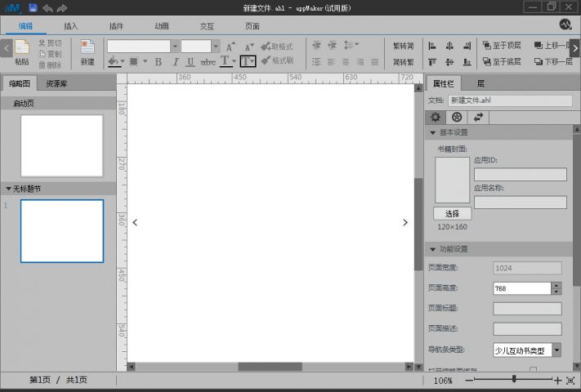Click the zoom slider handle
The height and width of the screenshot is (392, 581).
coord(513,380)
